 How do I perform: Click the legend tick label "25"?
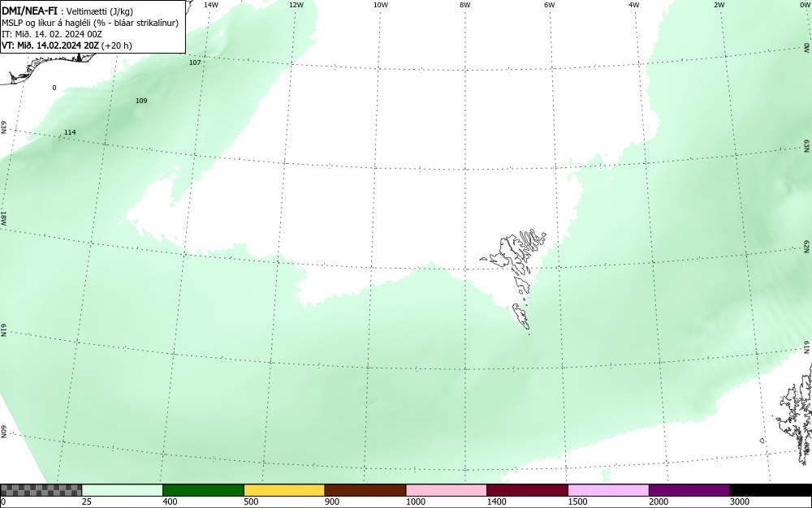pos(88,502)
